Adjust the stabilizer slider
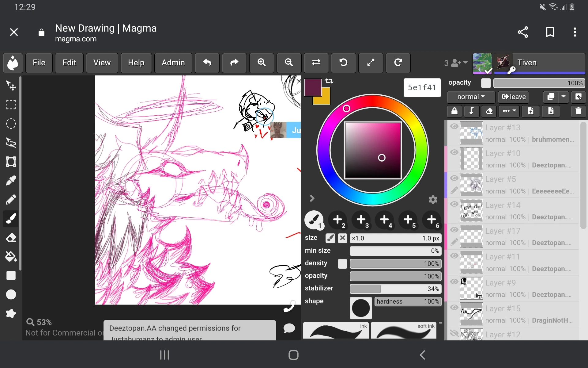Screen dimensions: 588x368 click(395, 289)
